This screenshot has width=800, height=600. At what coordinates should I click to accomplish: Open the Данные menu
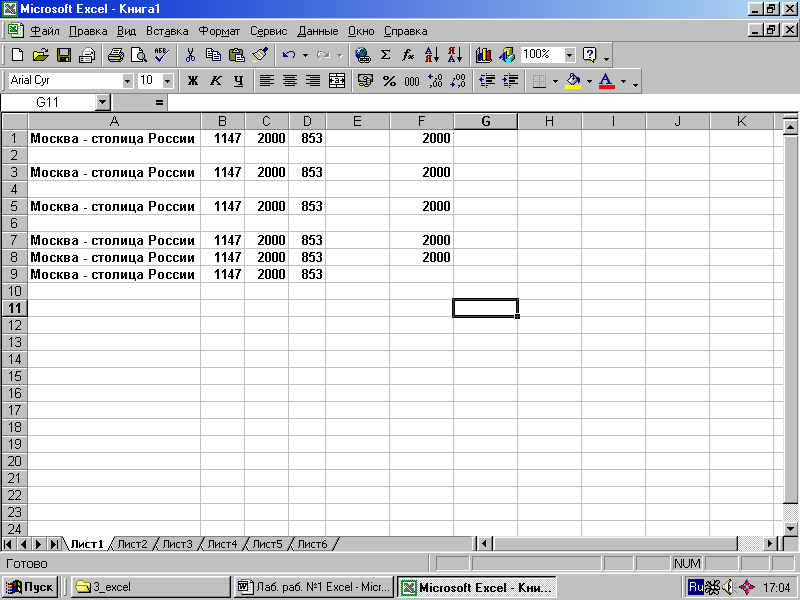(x=318, y=31)
